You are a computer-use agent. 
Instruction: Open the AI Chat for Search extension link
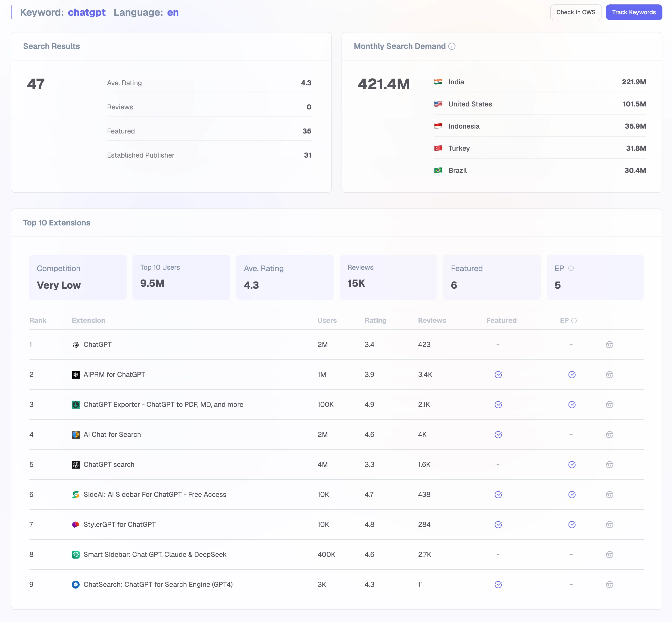112,434
